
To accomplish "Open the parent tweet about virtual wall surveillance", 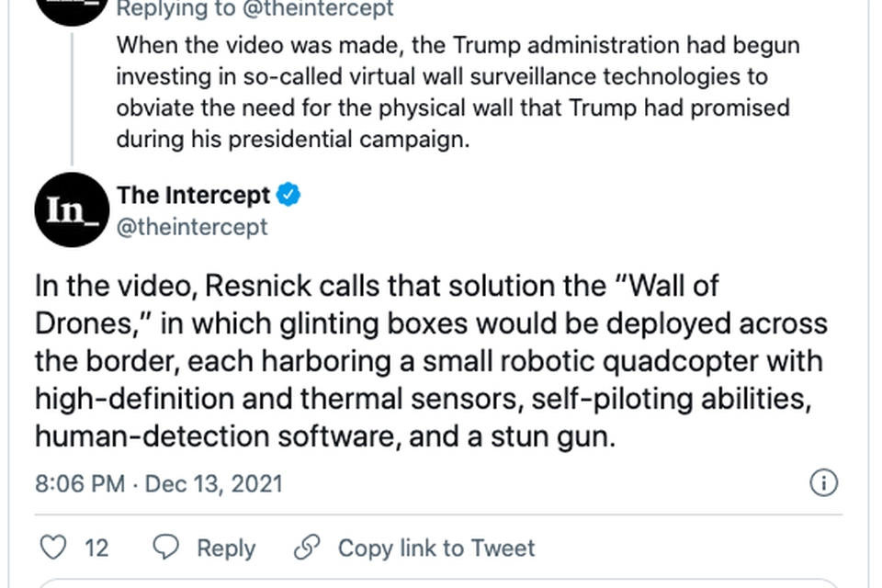I will (x=458, y=92).
